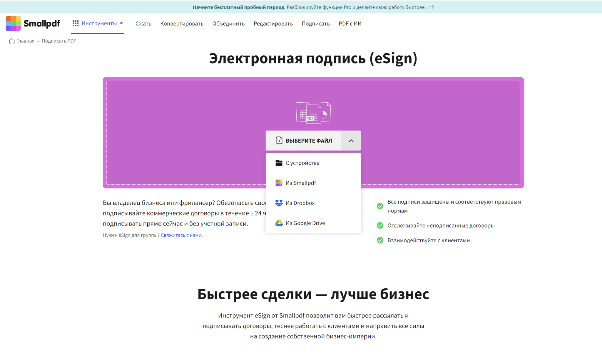602x364 pixels.
Task: Click the Dropbox icon
Action: click(279, 203)
